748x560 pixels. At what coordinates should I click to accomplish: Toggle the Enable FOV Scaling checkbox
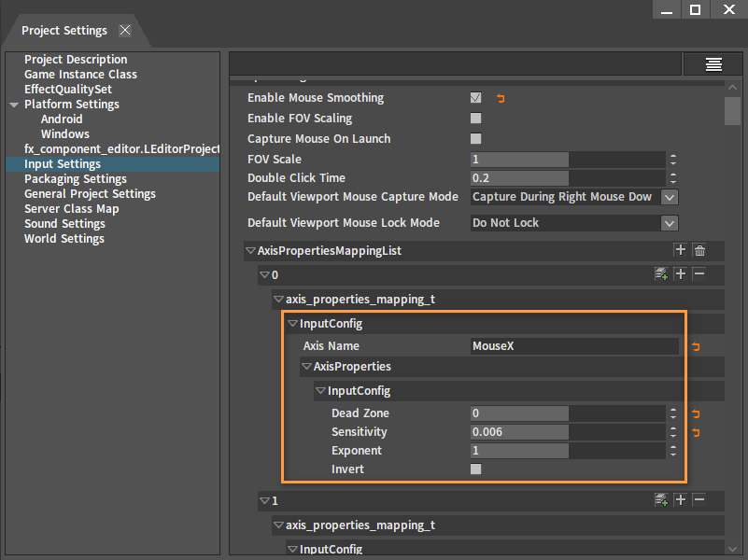point(475,119)
